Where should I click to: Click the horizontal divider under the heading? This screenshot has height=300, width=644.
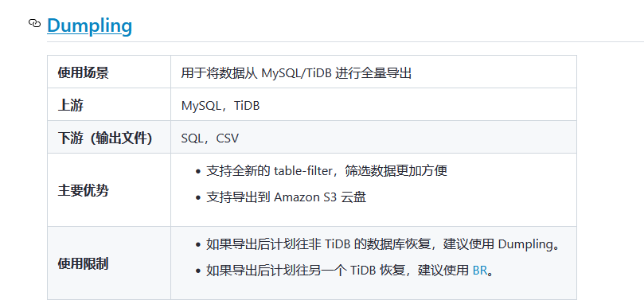[x=345, y=41]
